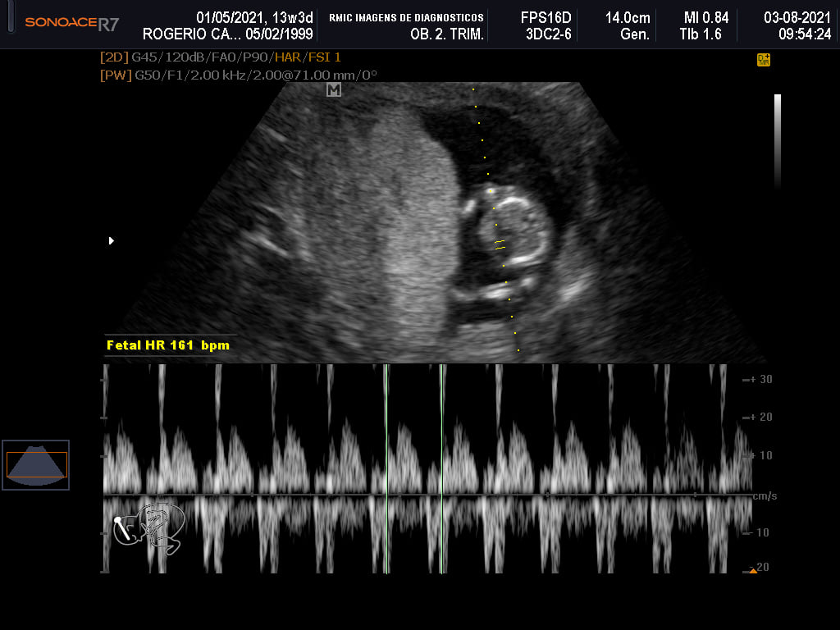Click the Fetal HR 161 bpm label
840x630 pixels.
pyautogui.click(x=168, y=345)
